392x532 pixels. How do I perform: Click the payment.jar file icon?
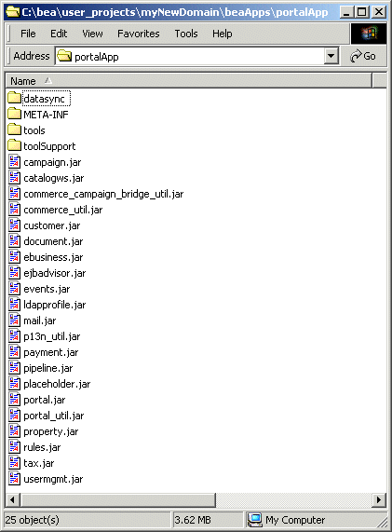tap(14, 352)
